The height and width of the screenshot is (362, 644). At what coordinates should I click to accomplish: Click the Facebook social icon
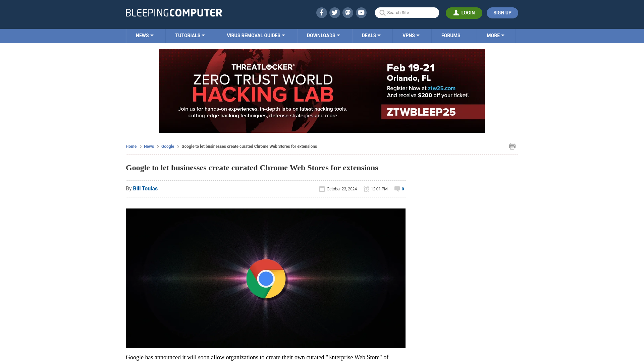click(321, 12)
